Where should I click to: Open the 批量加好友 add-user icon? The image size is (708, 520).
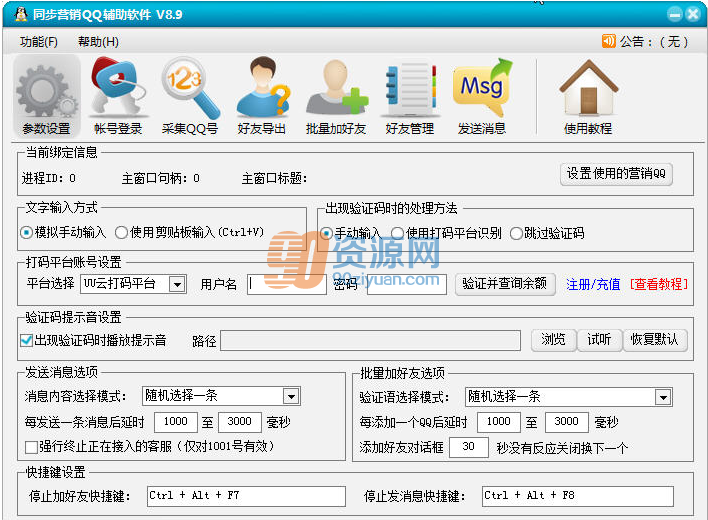click(x=336, y=97)
